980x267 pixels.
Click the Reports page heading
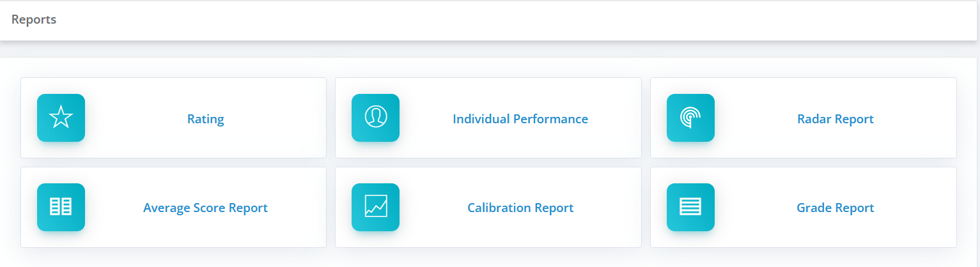coord(34,20)
